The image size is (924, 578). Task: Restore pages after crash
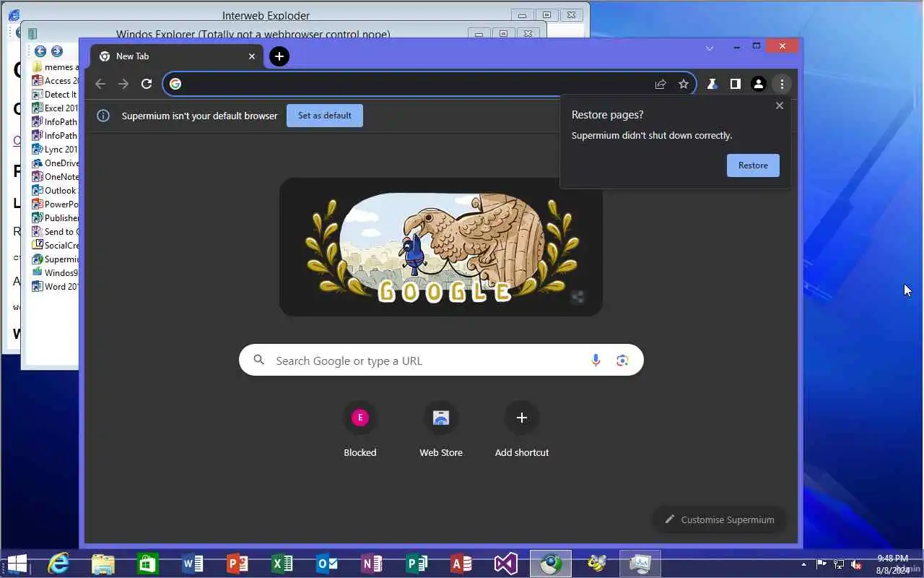(753, 165)
